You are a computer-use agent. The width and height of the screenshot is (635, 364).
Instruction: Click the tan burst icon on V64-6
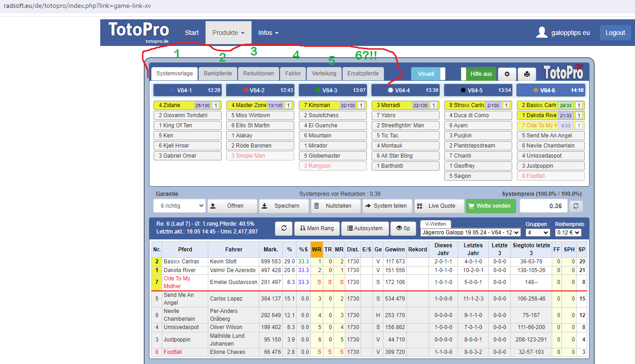tap(536, 91)
